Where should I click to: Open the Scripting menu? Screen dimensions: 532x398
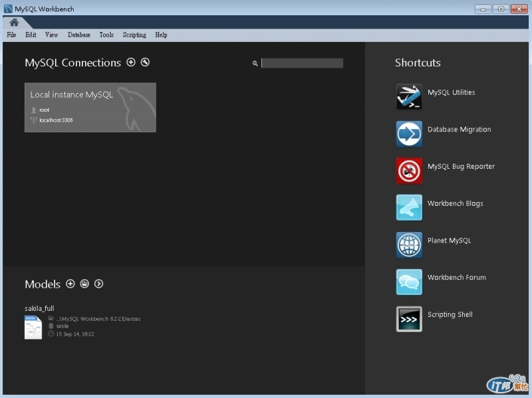pyautogui.click(x=134, y=35)
